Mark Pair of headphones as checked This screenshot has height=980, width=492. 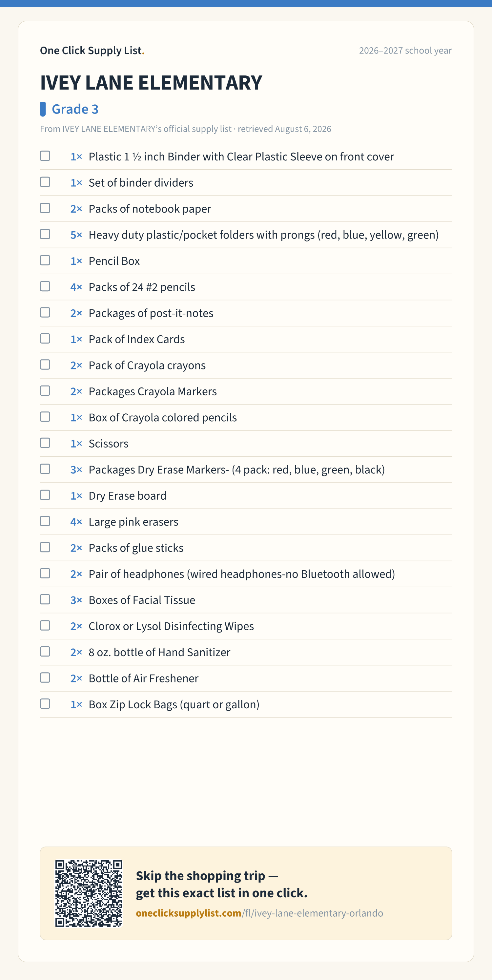pyautogui.click(x=45, y=573)
